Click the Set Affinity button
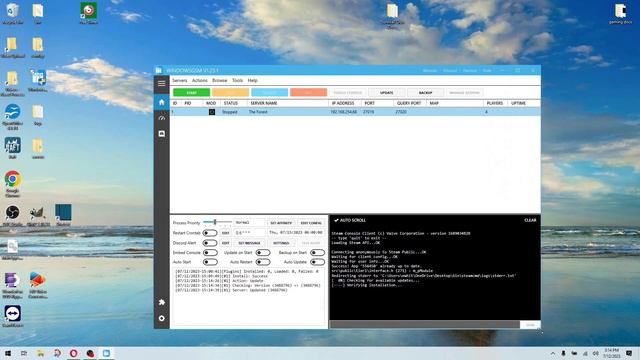 tap(281, 223)
